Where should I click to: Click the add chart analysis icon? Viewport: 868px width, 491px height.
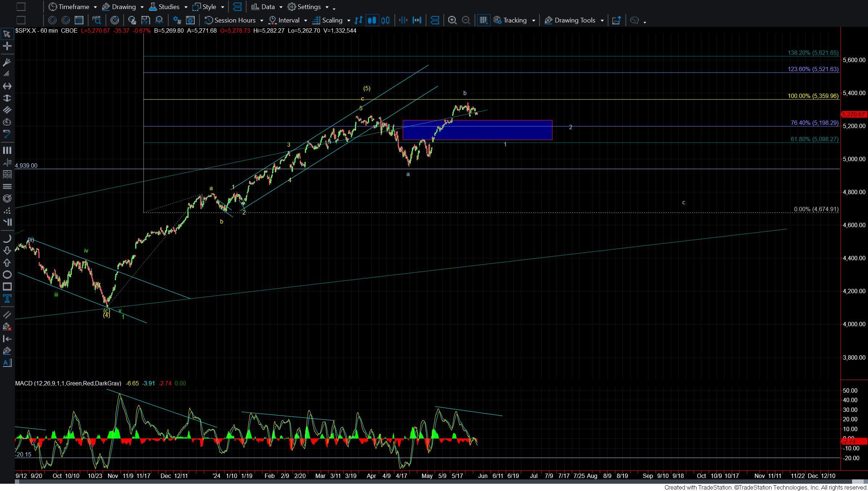(616, 20)
